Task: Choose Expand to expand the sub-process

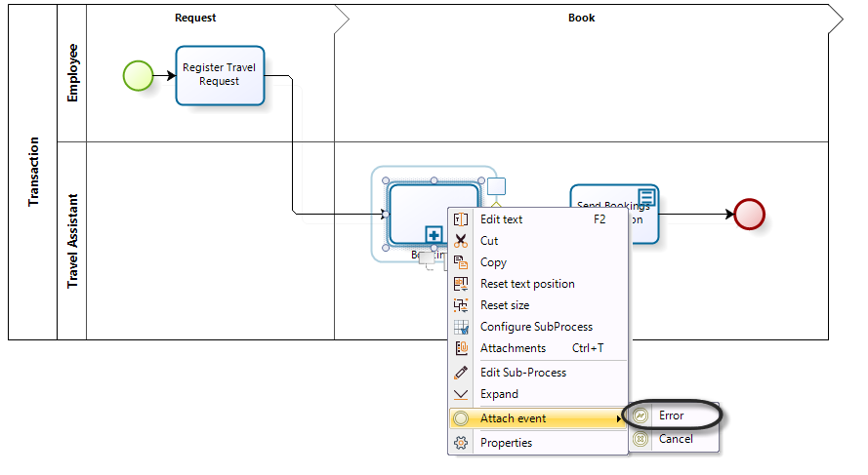Action: point(499,394)
